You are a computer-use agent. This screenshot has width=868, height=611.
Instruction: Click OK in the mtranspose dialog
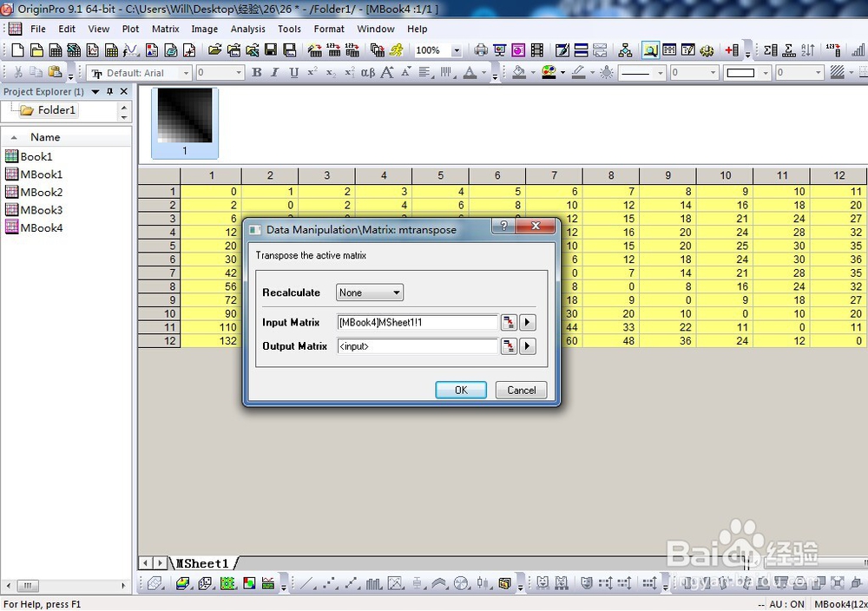[461, 391]
